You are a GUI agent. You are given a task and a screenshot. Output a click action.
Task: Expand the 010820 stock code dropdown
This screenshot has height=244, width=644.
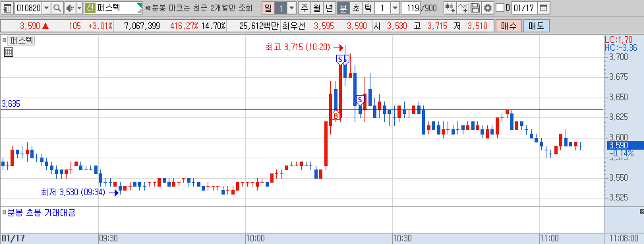[46, 8]
